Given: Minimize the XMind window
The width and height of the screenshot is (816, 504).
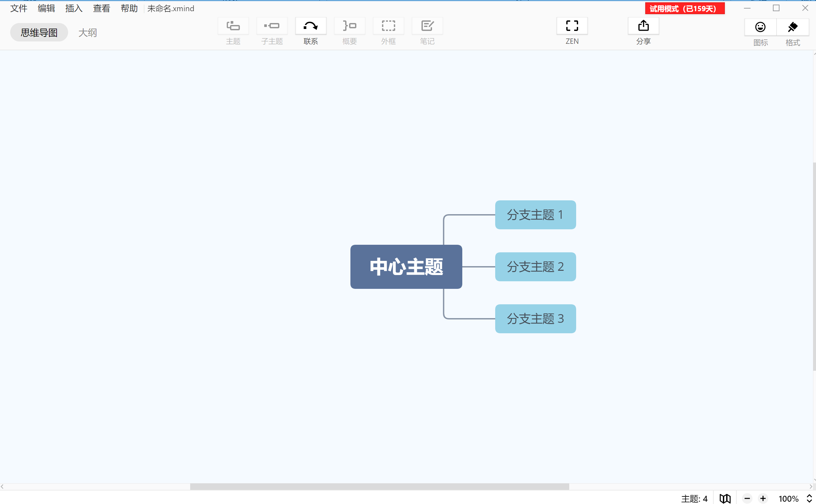Looking at the screenshot, I should (747, 8).
